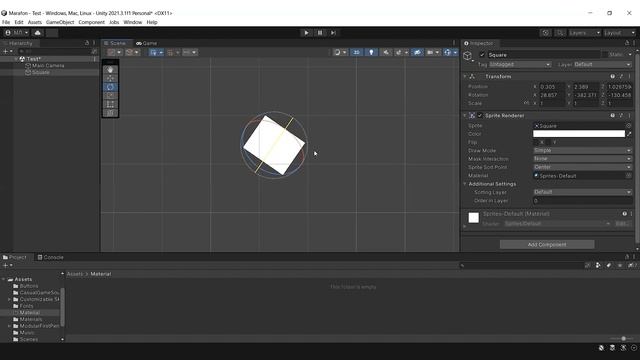The image size is (640, 360).
Task: Toggle Square object active checkbox
Action: coord(482,55)
